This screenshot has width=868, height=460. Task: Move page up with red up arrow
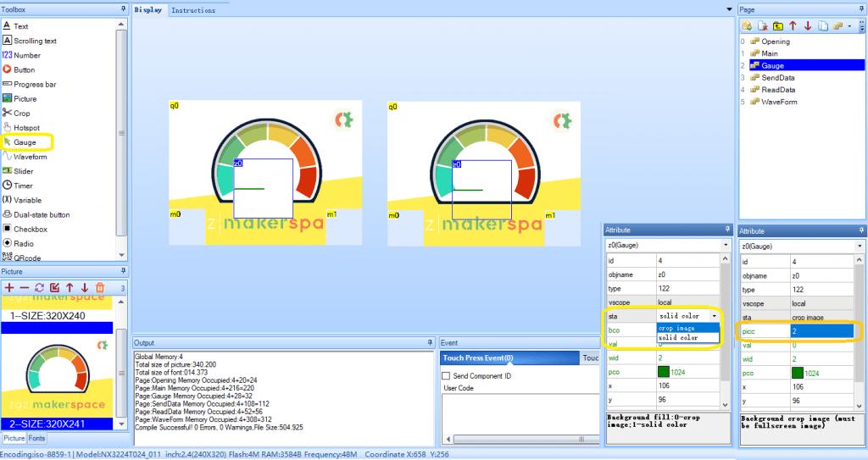(x=793, y=25)
